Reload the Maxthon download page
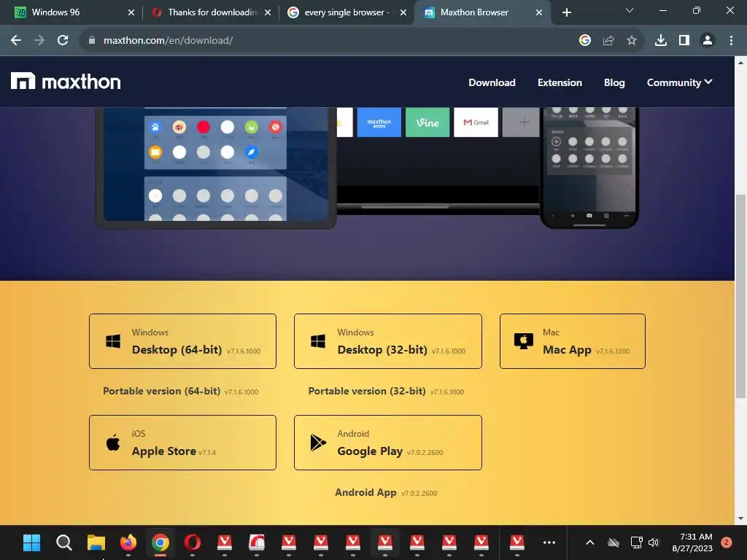This screenshot has height=560, width=747. click(63, 41)
